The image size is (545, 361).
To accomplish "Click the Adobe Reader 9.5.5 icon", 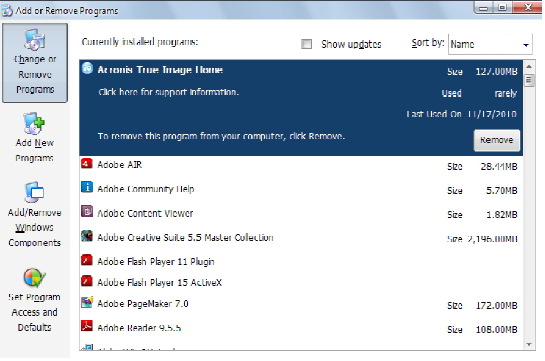I will pyautogui.click(x=87, y=326).
